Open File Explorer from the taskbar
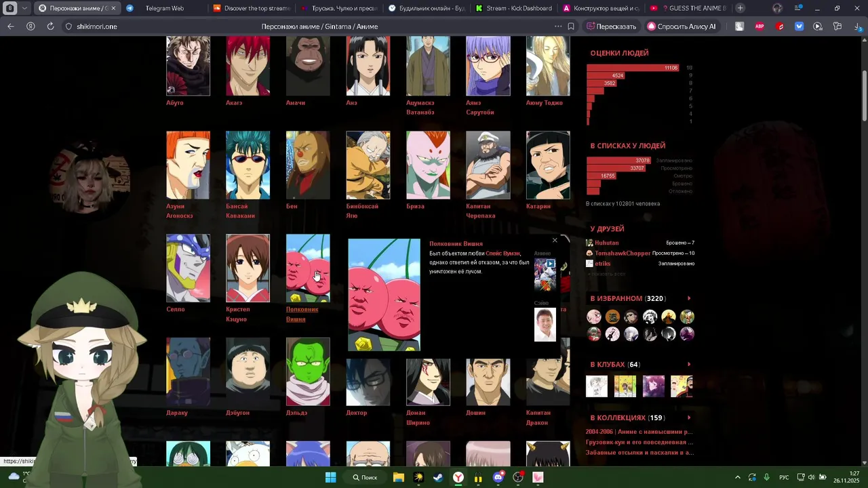This screenshot has height=488, width=868. coord(399,477)
